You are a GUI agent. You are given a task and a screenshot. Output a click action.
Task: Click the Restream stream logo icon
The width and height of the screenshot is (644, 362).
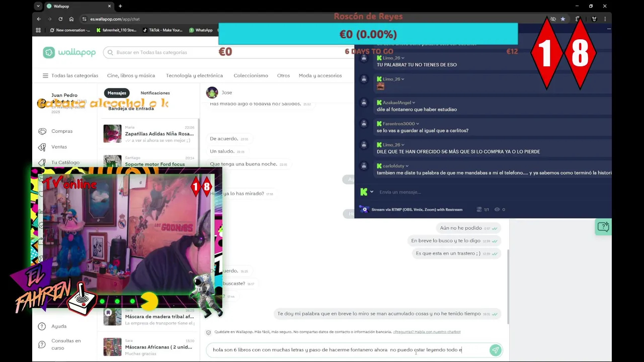coord(364,210)
